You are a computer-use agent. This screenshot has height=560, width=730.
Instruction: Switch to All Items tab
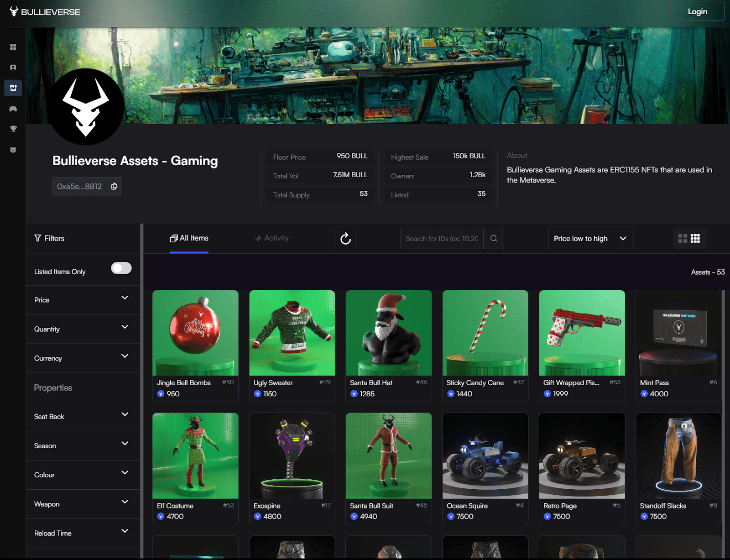pyautogui.click(x=189, y=238)
